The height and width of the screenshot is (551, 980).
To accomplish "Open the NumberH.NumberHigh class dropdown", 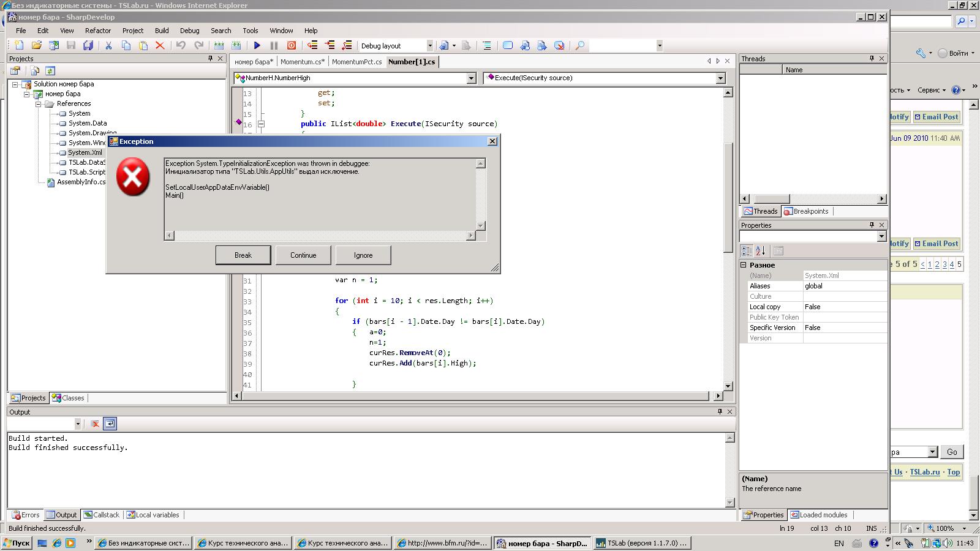I will [471, 78].
